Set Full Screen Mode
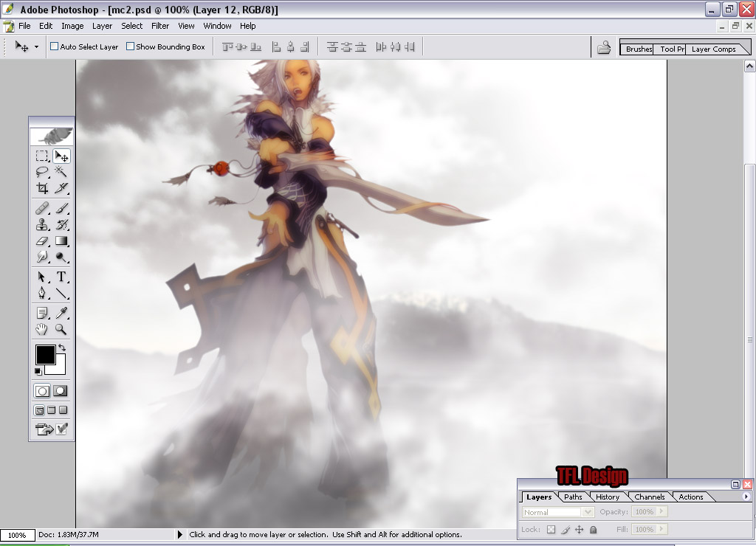756x546 pixels. (63, 410)
